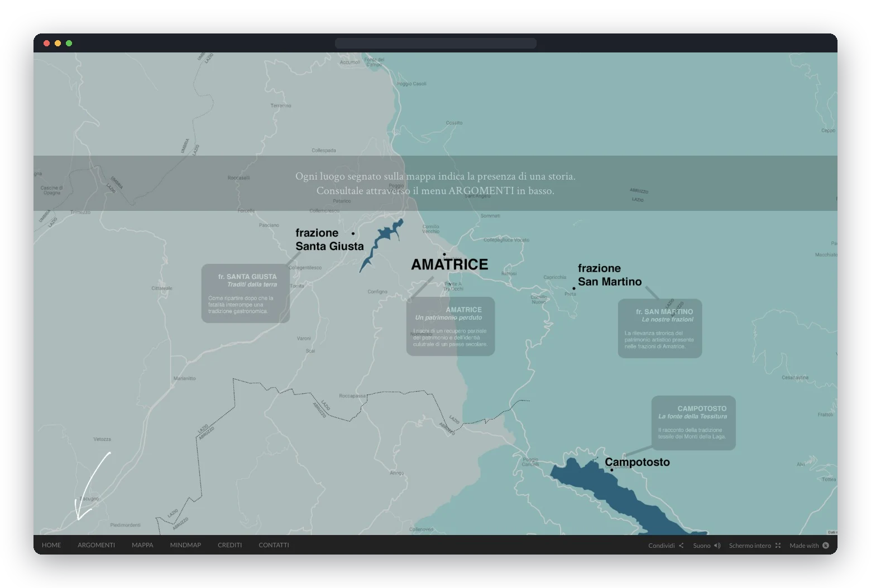Switch to the MAPPA view
The height and width of the screenshot is (588, 871).
pyautogui.click(x=142, y=545)
